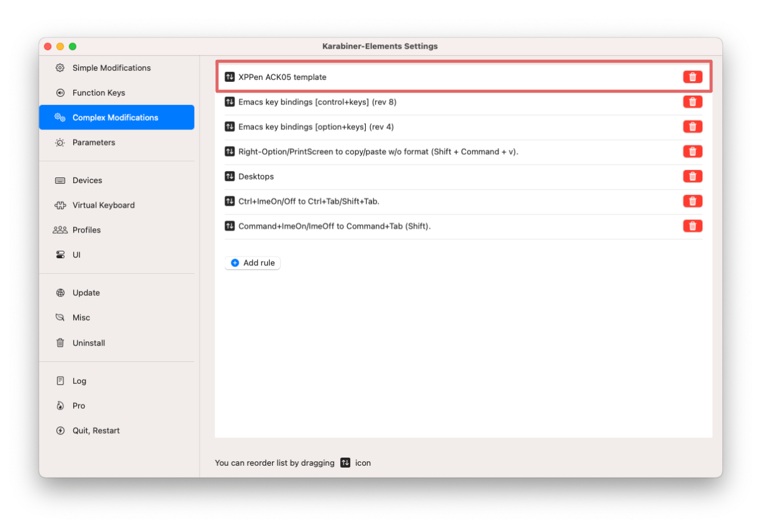The width and height of the screenshot is (773, 532).
Task: Open the Function Keys section
Action: tap(116, 93)
